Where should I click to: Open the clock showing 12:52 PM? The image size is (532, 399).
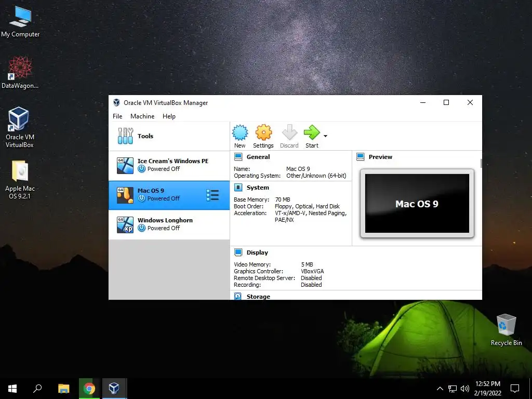point(487,389)
